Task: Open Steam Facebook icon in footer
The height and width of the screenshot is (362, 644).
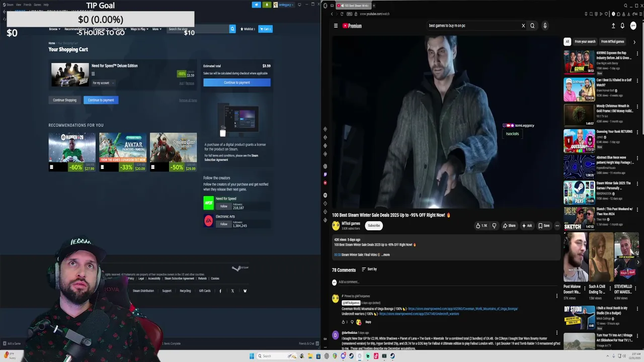Action: (220, 291)
